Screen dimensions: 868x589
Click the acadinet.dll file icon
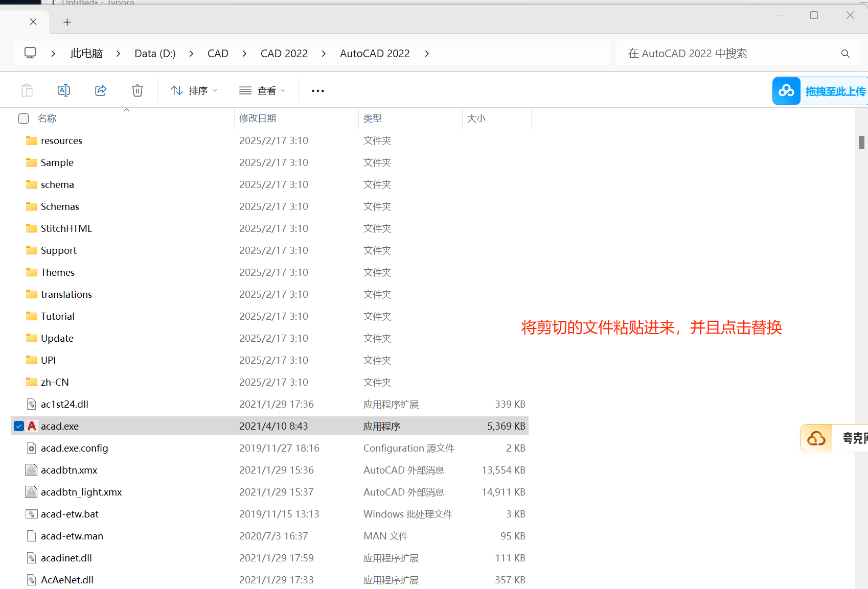point(32,558)
